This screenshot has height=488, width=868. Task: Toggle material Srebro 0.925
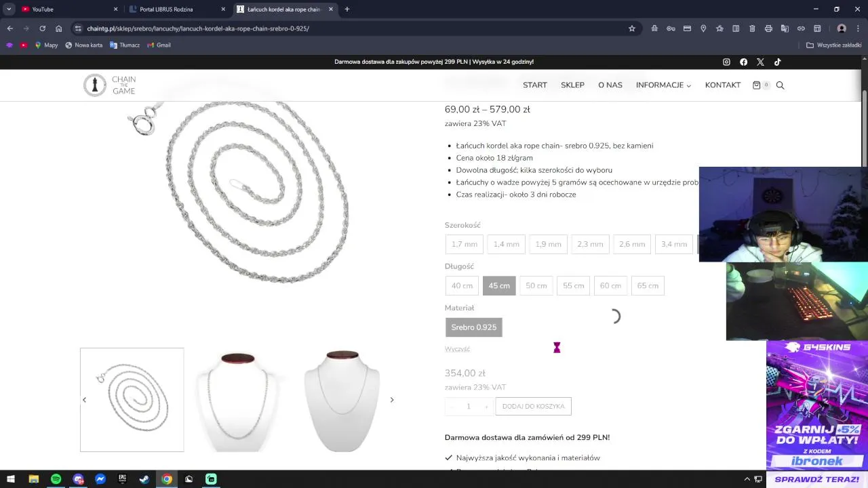click(474, 327)
